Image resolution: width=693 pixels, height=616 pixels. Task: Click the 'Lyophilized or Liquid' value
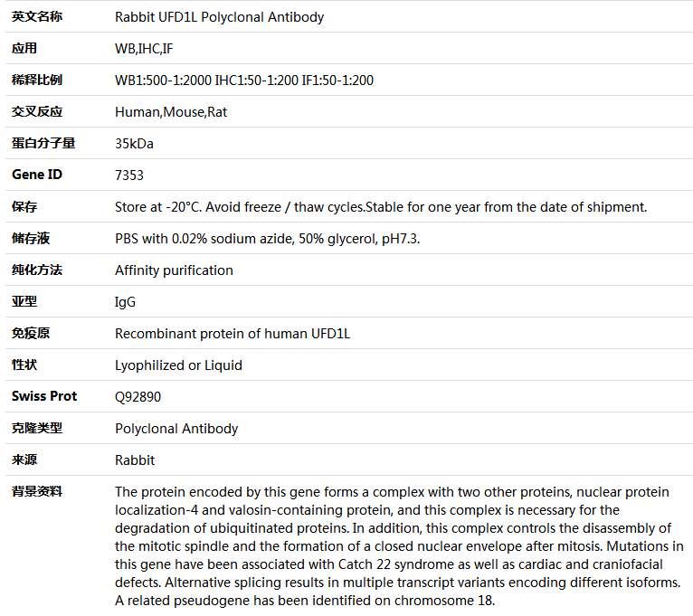(178, 365)
